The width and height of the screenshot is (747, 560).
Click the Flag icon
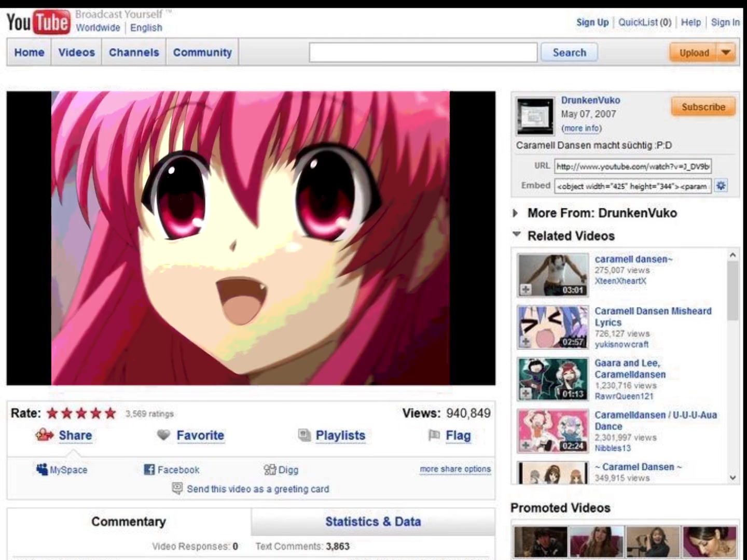click(x=434, y=435)
